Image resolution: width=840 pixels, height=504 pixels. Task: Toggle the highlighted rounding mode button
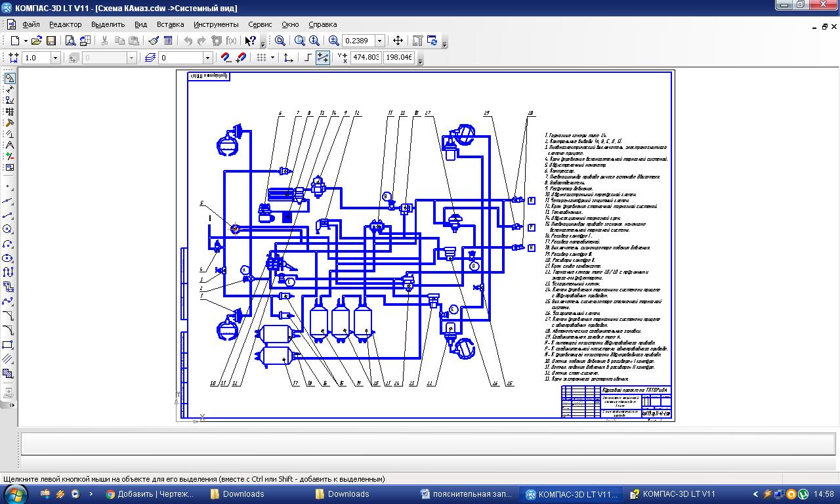[322, 58]
